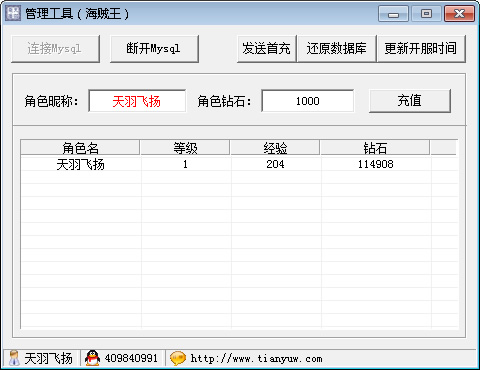The width and height of the screenshot is (480, 370).
Task: Click the 发送首充 button
Action: click(266, 49)
